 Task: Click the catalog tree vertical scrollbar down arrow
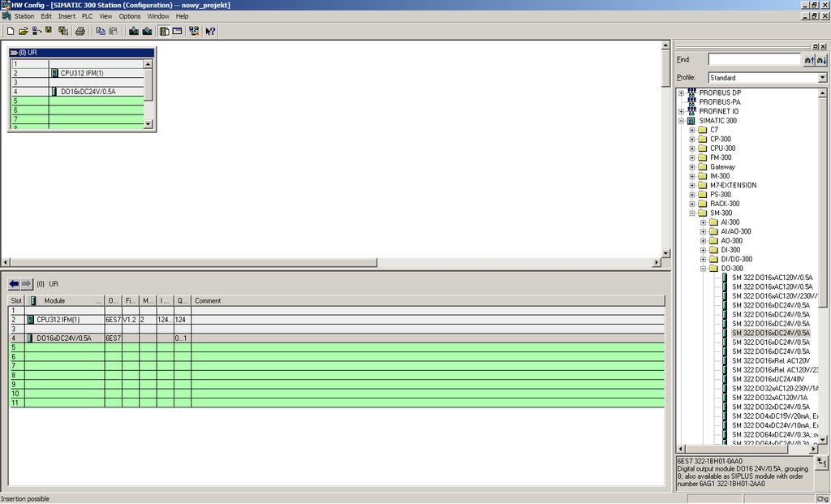coord(823,439)
